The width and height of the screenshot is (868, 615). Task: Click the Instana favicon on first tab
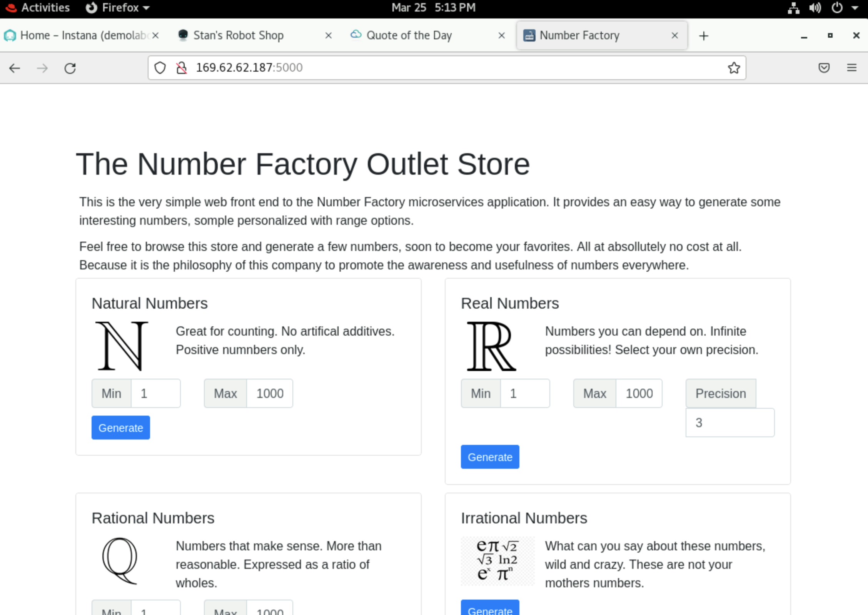click(x=10, y=35)
